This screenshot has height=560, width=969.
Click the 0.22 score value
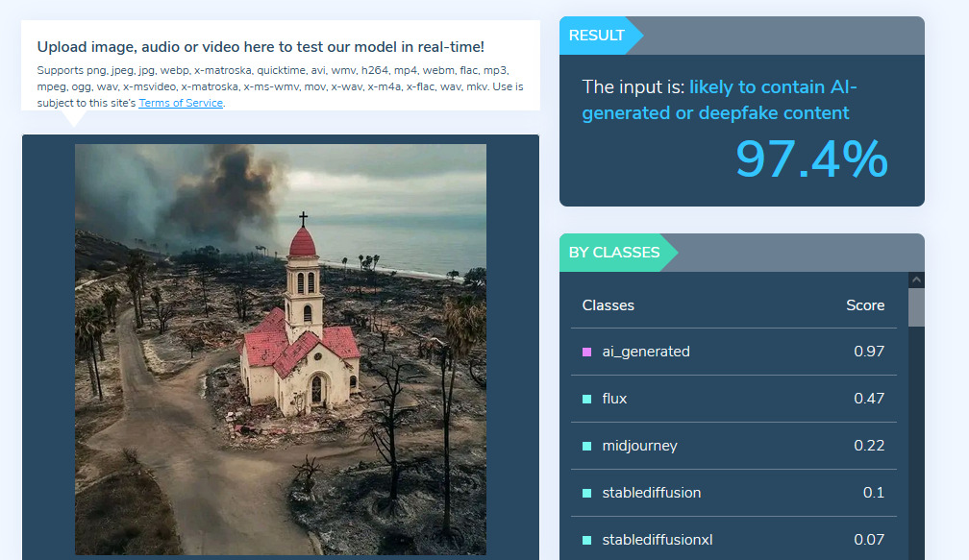tap(869, 446)
